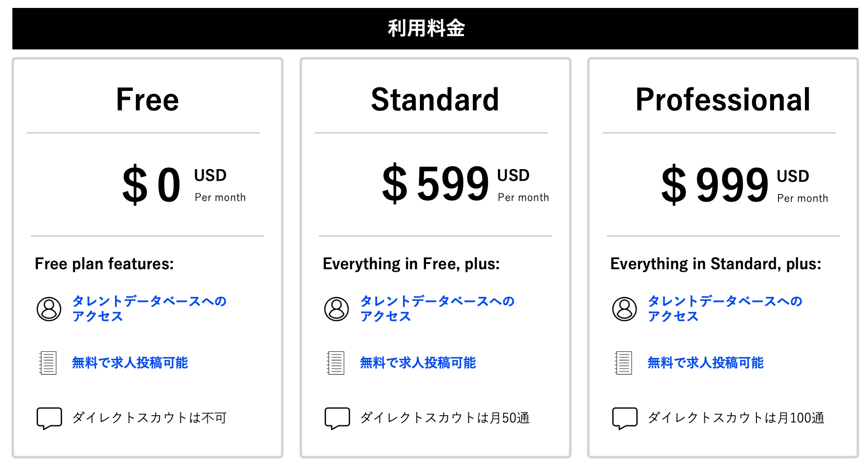Select the Standard plan heading

(x=435, y=100)
